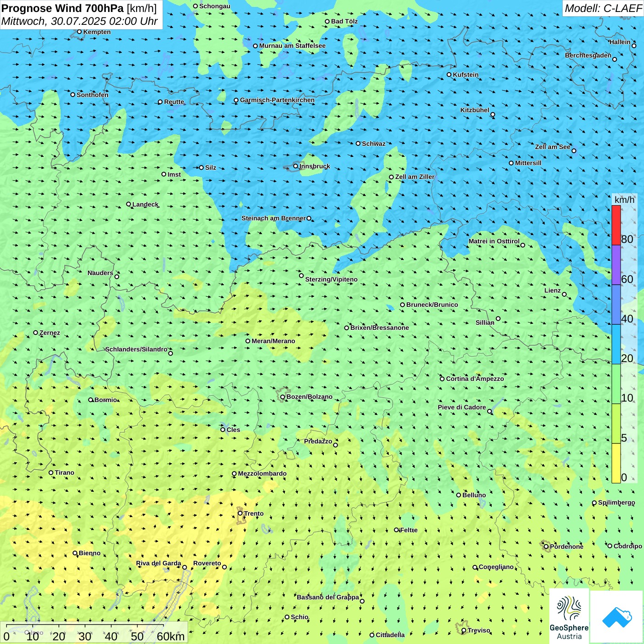Viewport: 644px width, 644px height.
Task: Select the "Garmisch-Partenkirchen" label
Action: coord(277,100)
